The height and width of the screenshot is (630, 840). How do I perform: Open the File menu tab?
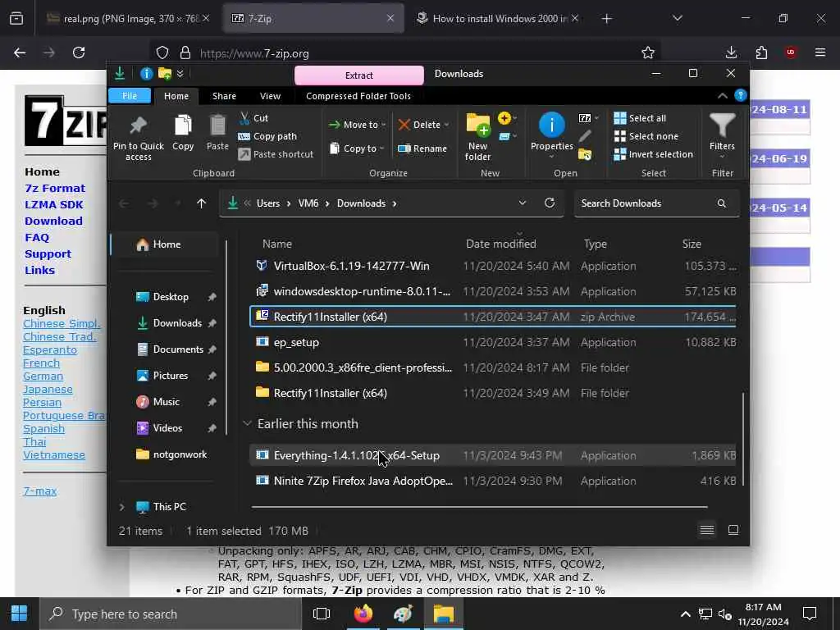pyautogui.click(x=130, y=96)
